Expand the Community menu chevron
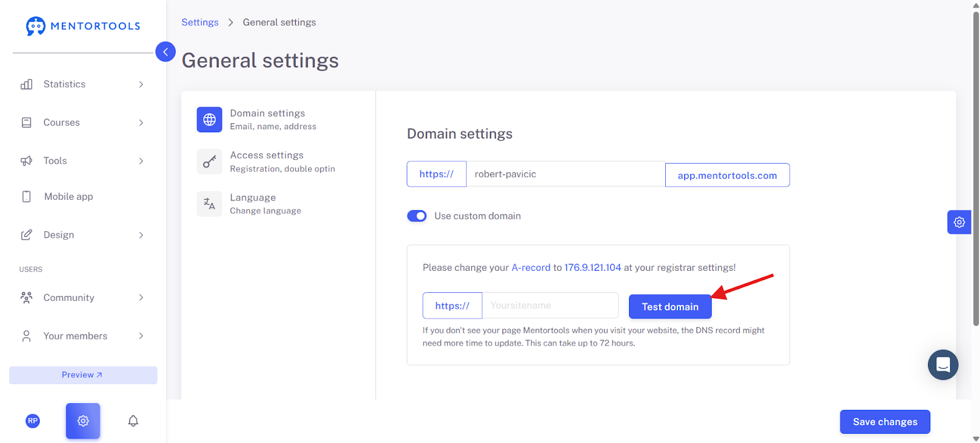Viewport: 980px width, 443px height. (141, 298)
